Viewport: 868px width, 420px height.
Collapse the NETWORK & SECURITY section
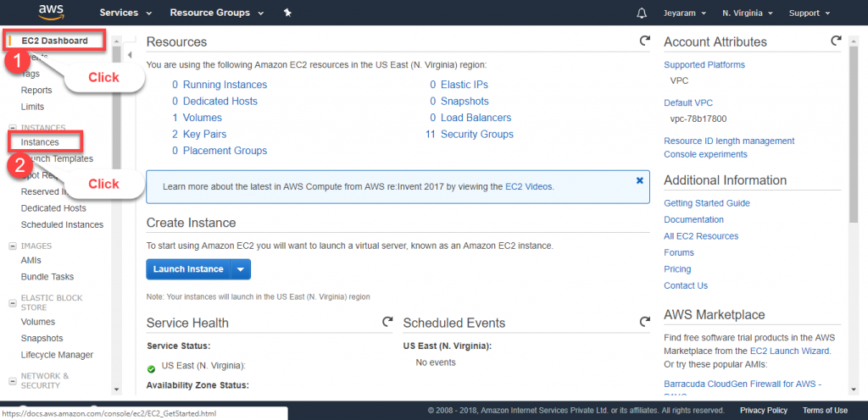pyautogui.click(x=13, y=381)
